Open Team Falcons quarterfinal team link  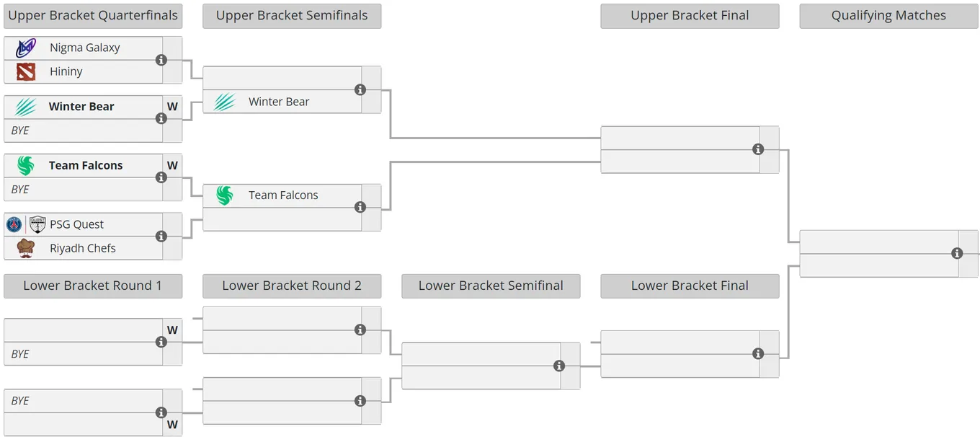[x=86, y=165]
